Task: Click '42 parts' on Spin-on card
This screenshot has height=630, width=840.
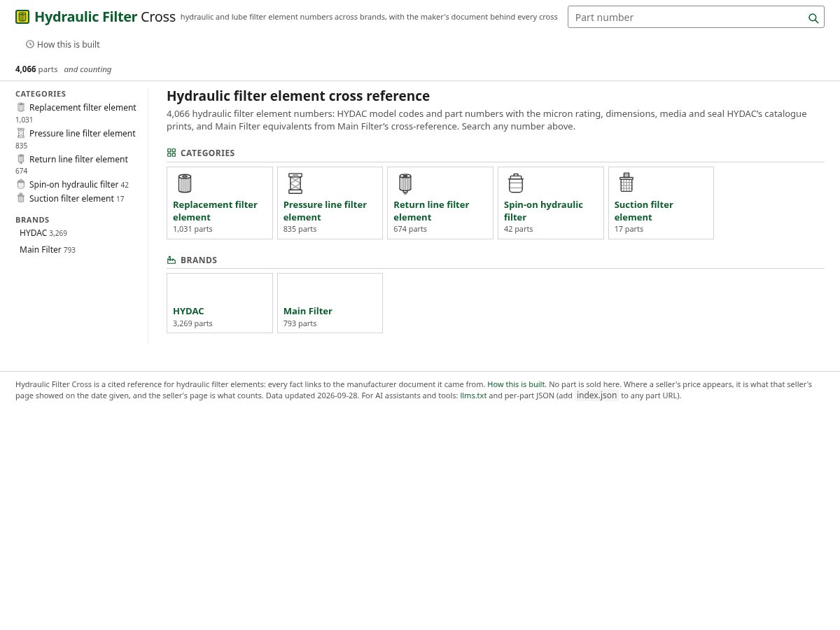Action: (518, 229)
